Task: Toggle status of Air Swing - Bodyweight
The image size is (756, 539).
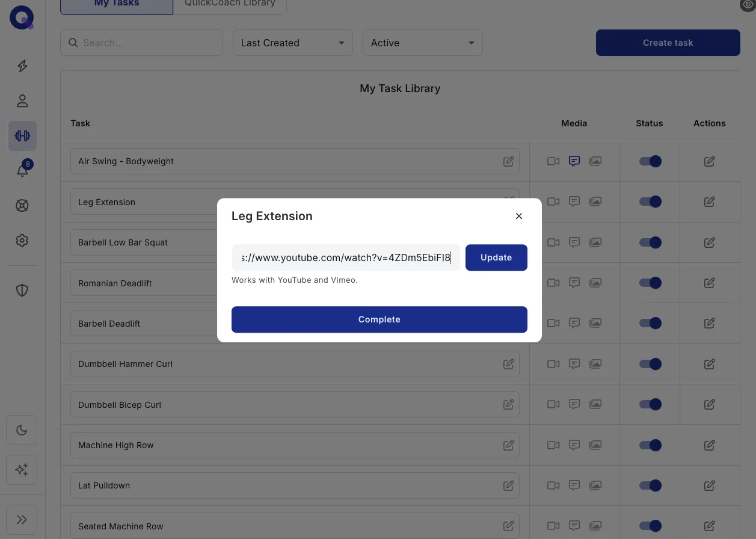Action: (x=650, y=161)
